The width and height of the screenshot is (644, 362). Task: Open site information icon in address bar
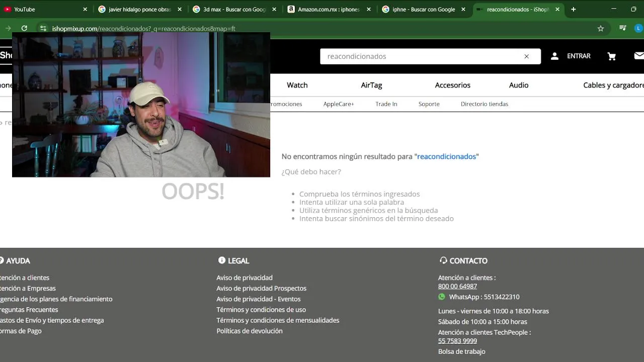(43, 29)
